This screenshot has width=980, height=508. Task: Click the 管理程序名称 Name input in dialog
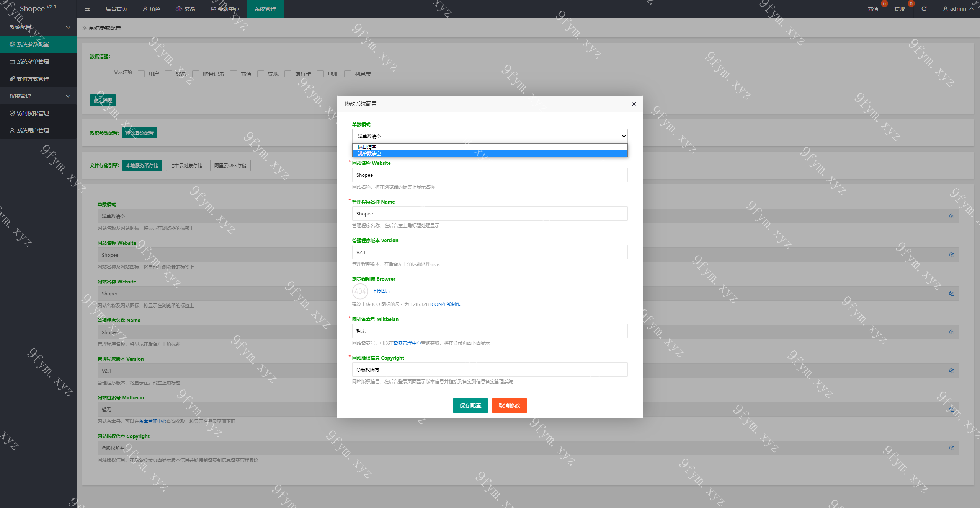click(490, 213)
